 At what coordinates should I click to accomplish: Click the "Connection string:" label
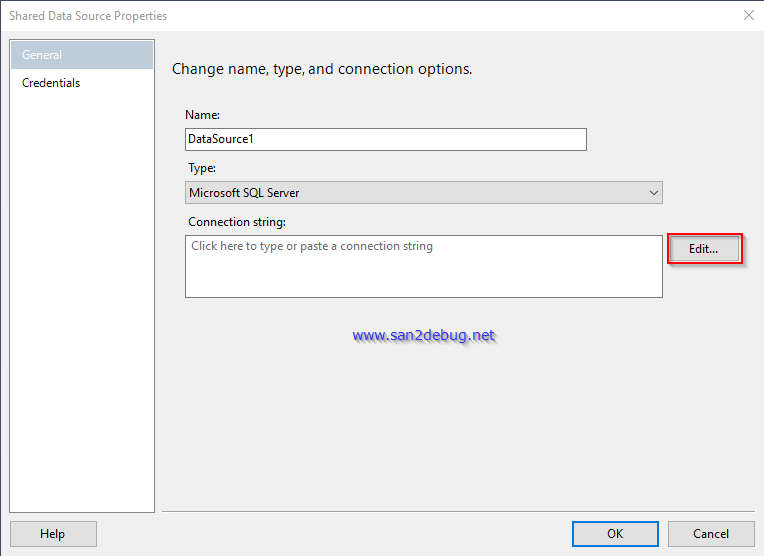pos(237,221)
